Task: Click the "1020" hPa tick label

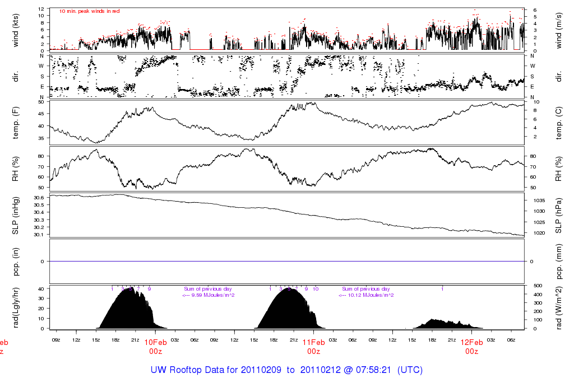Action: tap(539, 233)
